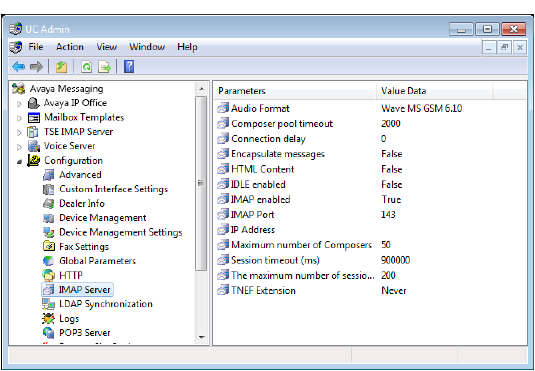Viewport: 535px width, 371px height.
Task: Open the File menu
Action: pos(36,47)
